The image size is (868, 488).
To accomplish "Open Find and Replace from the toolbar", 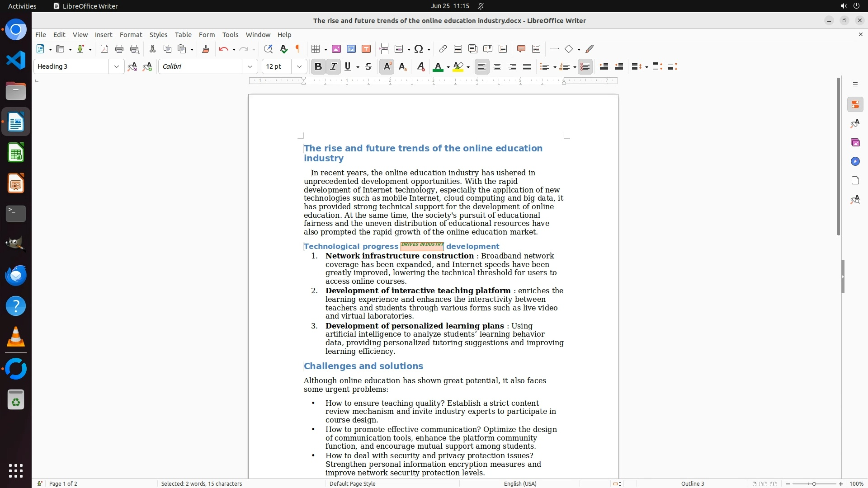I will (x=268, y=49).
